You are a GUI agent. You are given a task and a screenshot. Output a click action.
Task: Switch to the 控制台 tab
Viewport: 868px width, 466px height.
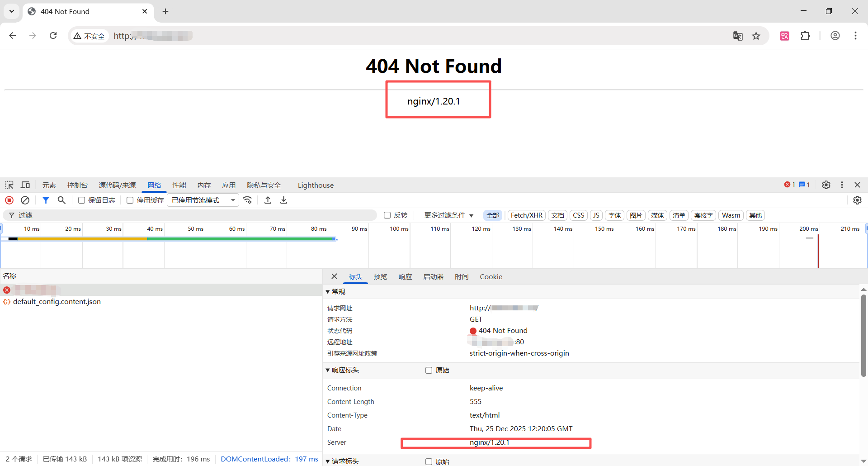77,185
